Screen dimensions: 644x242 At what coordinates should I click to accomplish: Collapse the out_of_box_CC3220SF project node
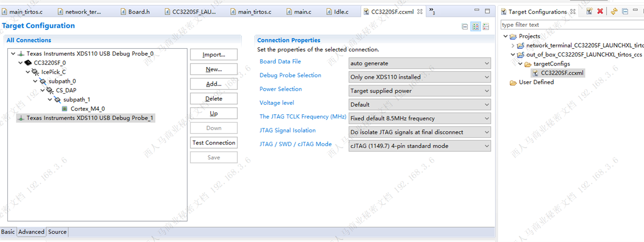click(x=513, y=54)
